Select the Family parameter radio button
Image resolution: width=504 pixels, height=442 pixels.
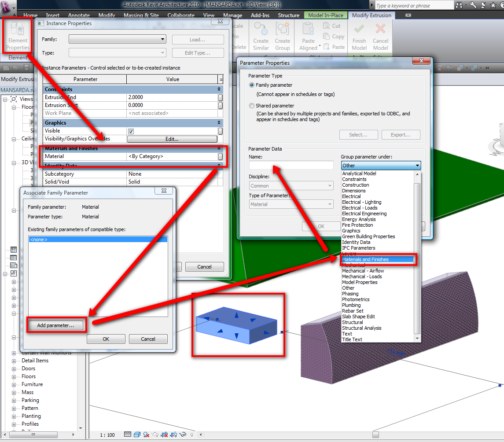click(252, 85)
